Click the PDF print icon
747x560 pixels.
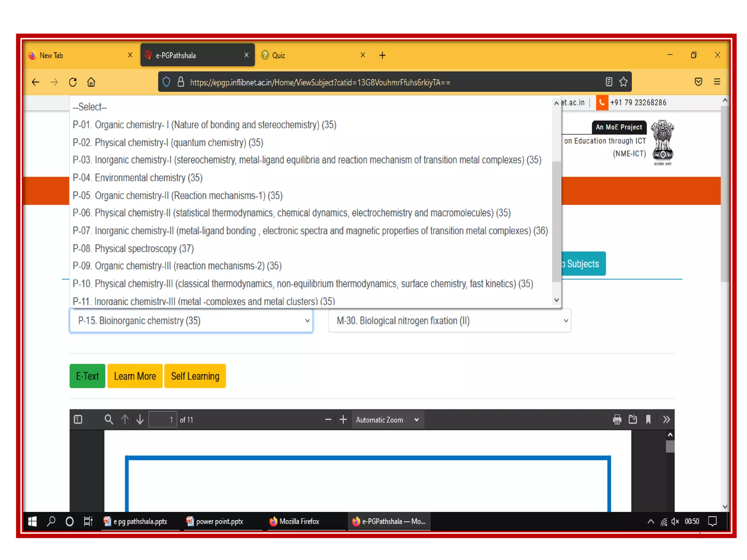(x=617, y=419)
